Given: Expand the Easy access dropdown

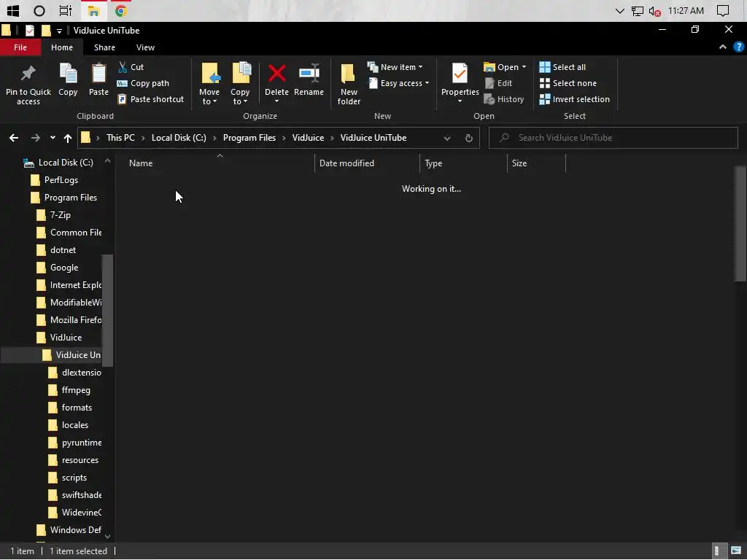Looking at the screenshot, I should pyautogui.click(x=427, y=83).
